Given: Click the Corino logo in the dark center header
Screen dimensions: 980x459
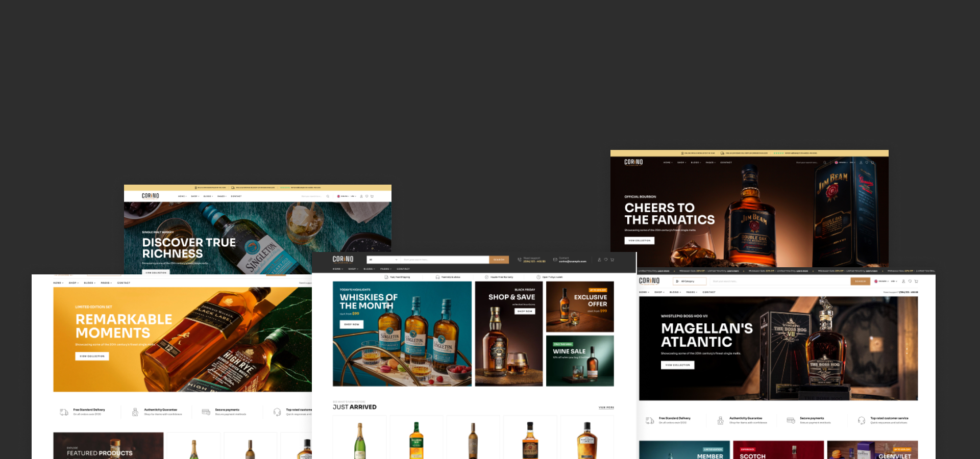Looking at the screenshot, I should click(343, 260).
